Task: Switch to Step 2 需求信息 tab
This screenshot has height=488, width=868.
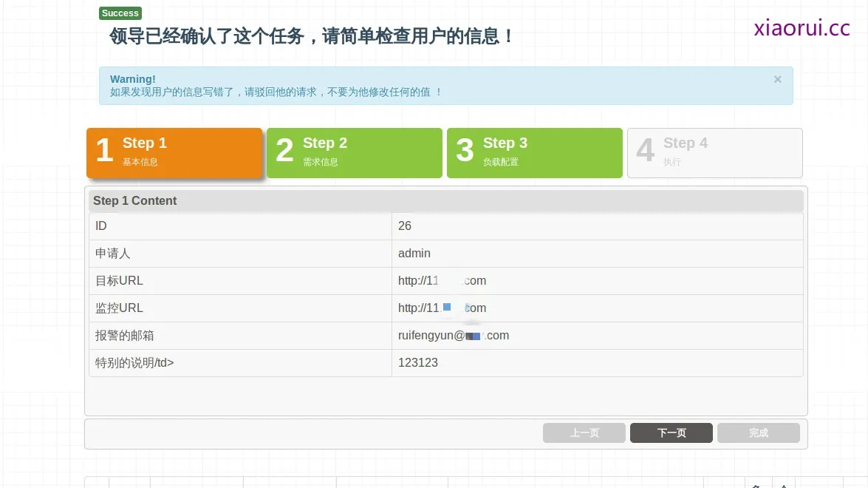Action: 355,153
